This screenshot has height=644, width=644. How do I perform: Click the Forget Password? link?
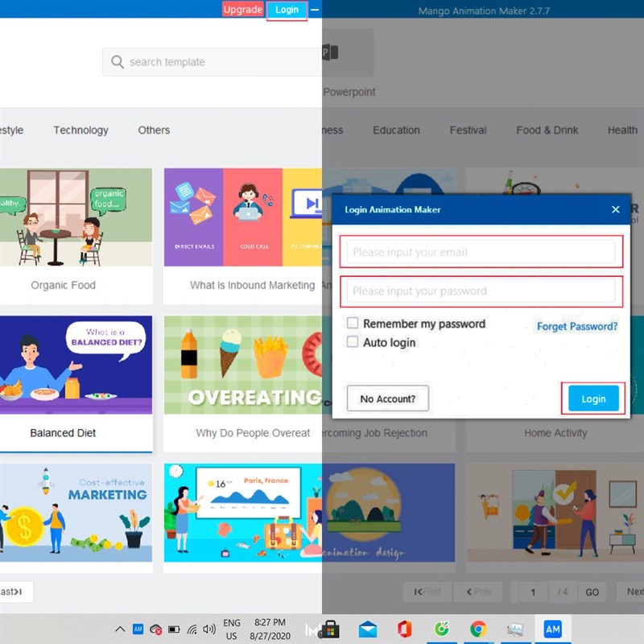tap(577, 327)
